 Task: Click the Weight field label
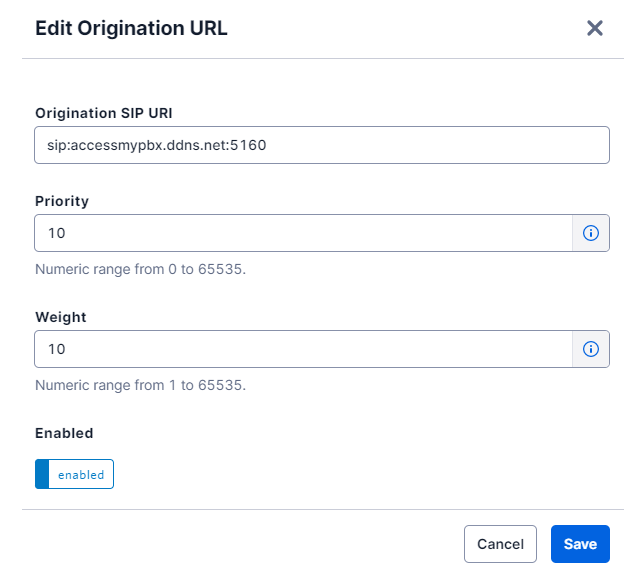[60, 317]
